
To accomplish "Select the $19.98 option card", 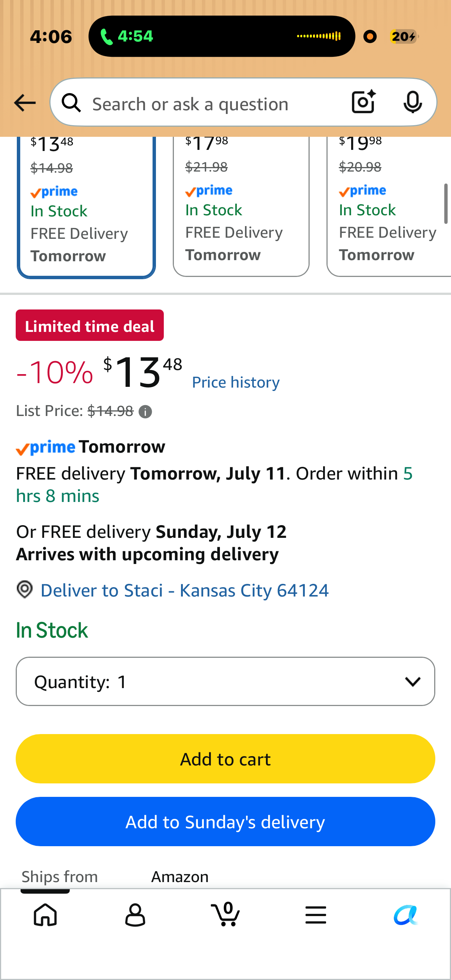I will click(389, 207).
